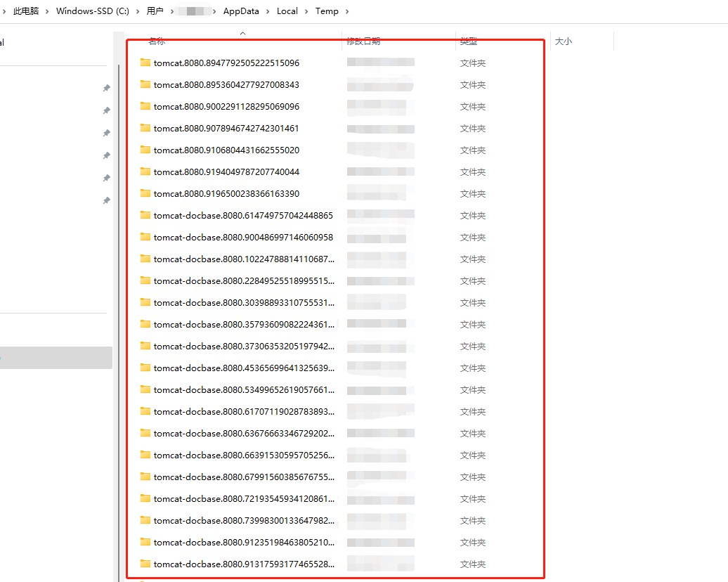Select folder name tomcat-docbase.8080.614749757042448865
The width and height of the screenshot is (728, 582).
[x=243, y=216]
